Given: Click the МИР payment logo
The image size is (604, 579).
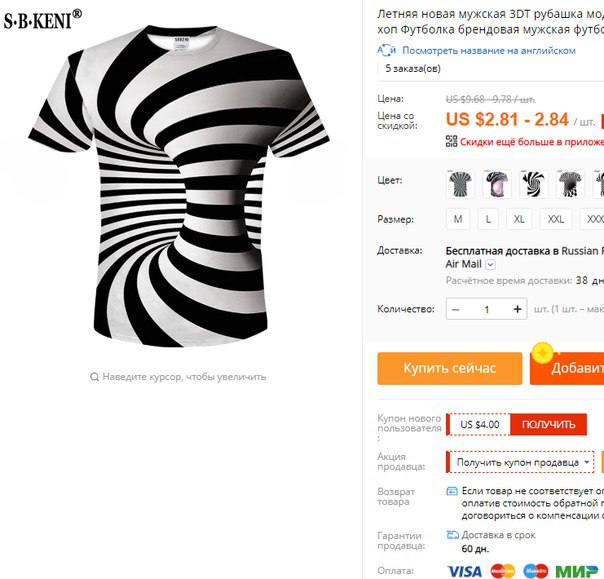Looking at the screenshot, I should pyautogui.click(x=576, y=571).
